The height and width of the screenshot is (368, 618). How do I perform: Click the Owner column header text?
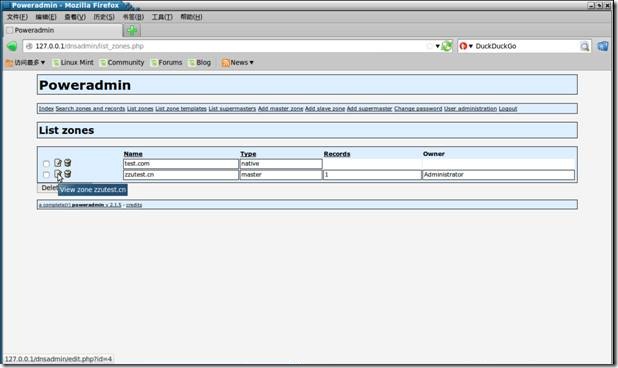coord(434,154)
